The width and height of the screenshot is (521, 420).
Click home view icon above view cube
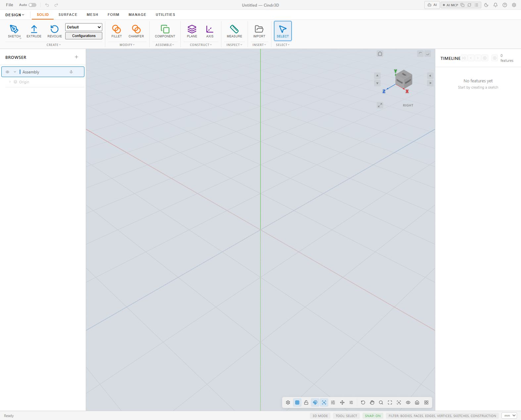pos(380,54)
